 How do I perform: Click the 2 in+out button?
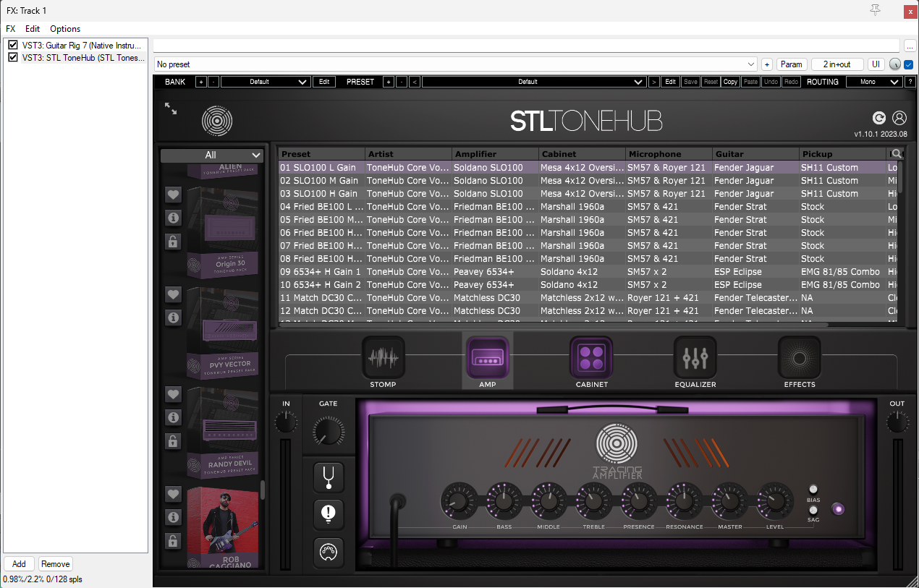(x=837, y=64)
